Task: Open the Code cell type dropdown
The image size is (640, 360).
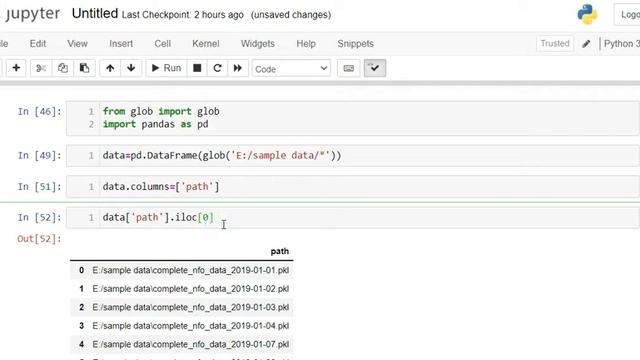Action: (291, 69)
